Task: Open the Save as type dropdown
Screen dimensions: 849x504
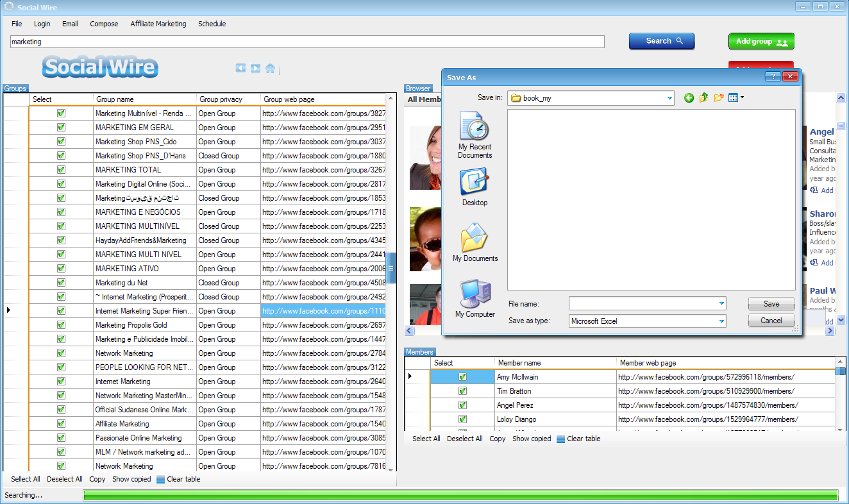Action: coord(721,321)
